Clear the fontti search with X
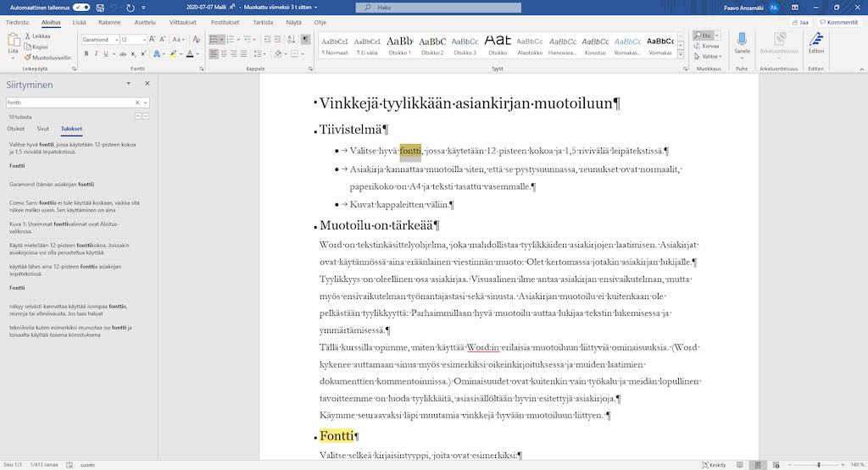Image resolution: width=868 pixels, height=470 pixels. [x=137, y=102]
